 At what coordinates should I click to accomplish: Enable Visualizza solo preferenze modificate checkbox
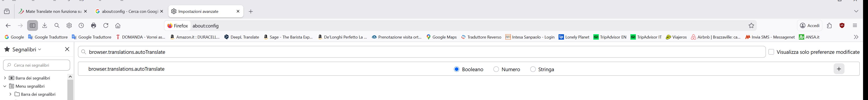point(771,52)
